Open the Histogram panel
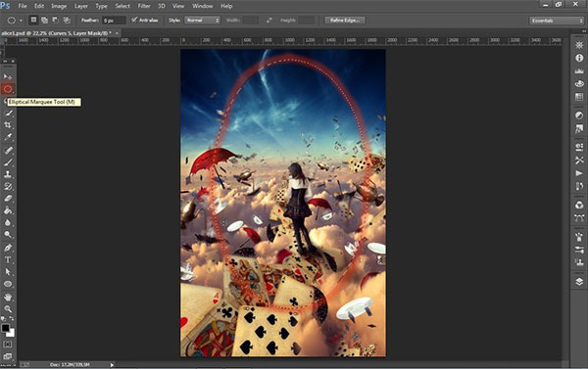The width and height of the screenshot is (588, 369). click(579, 70)
